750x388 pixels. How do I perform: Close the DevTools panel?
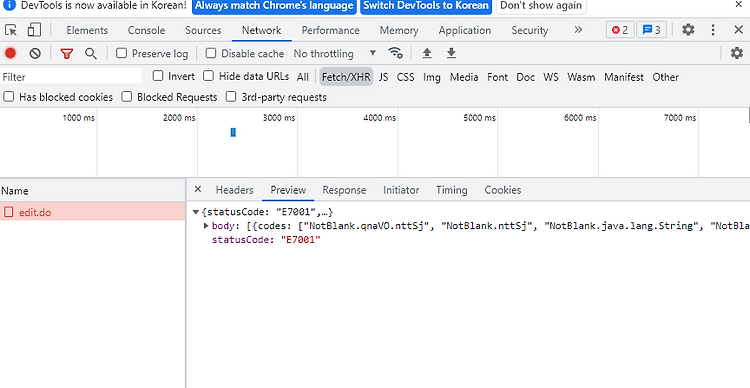[739, 30]
